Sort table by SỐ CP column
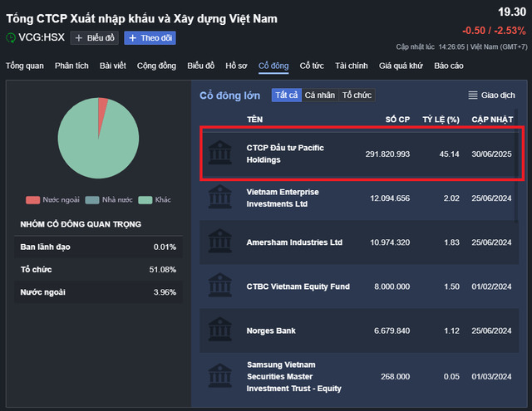Image resolution: width=532 pixels, height=411 pixels. pyautogui.click(x=397, y=120)
